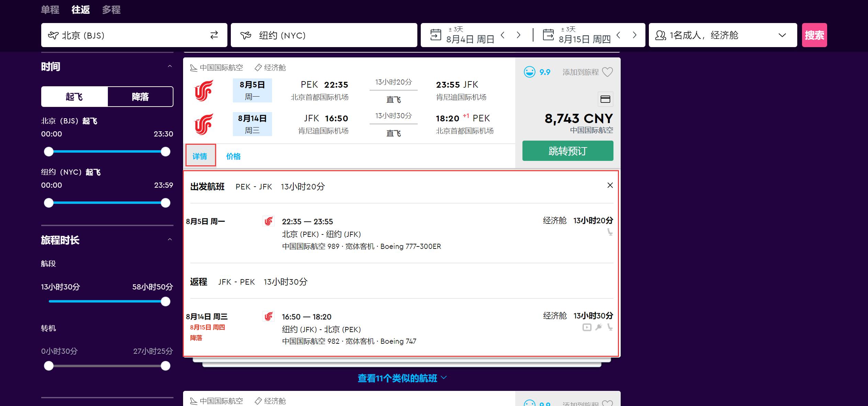Click the 9.9 smiley rating icon
This screenshot has width=868, height=406.
point(529,72)
